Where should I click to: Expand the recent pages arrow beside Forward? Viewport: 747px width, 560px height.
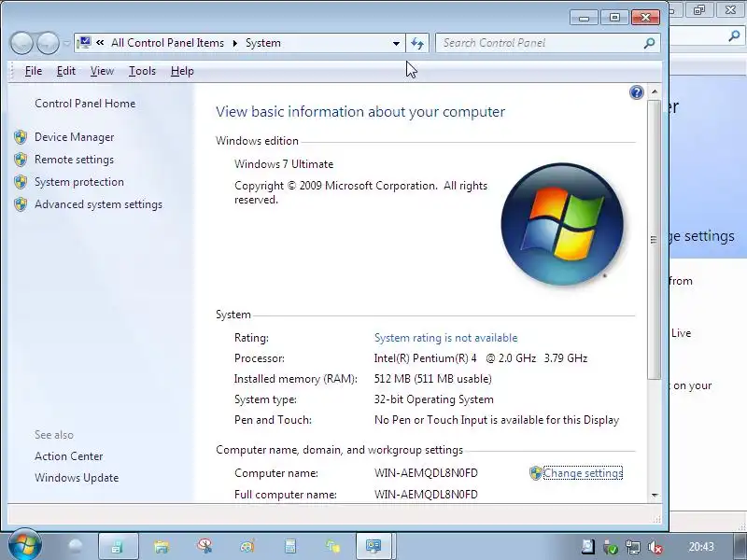66,43
